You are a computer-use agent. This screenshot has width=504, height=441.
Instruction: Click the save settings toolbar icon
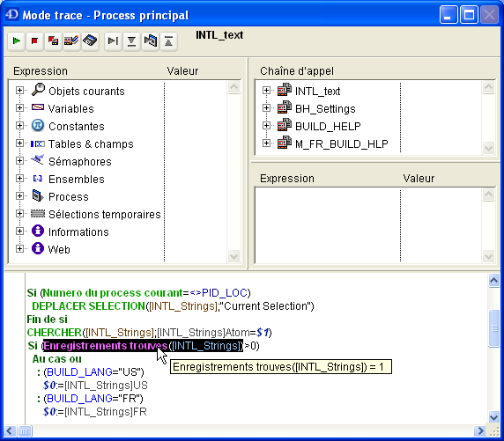click(x=90, y=41)
